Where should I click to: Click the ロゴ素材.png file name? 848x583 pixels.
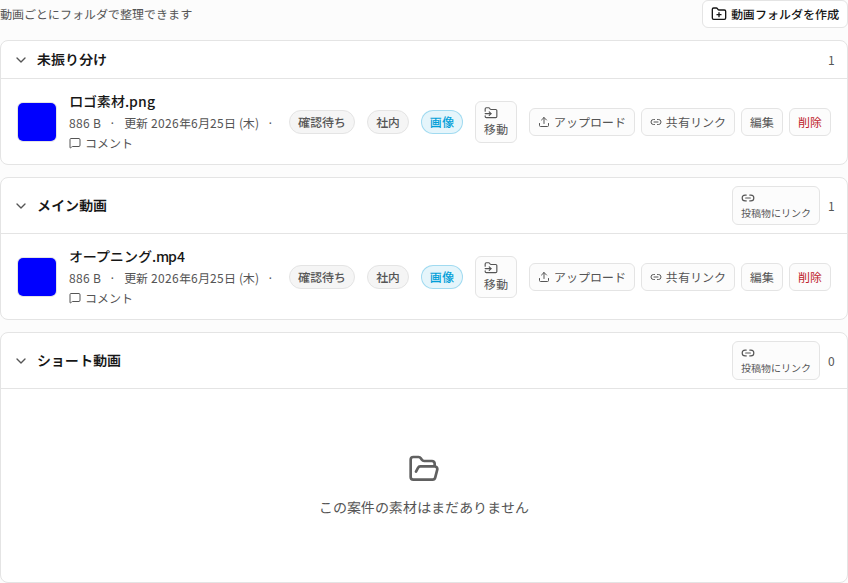[112, 102]
